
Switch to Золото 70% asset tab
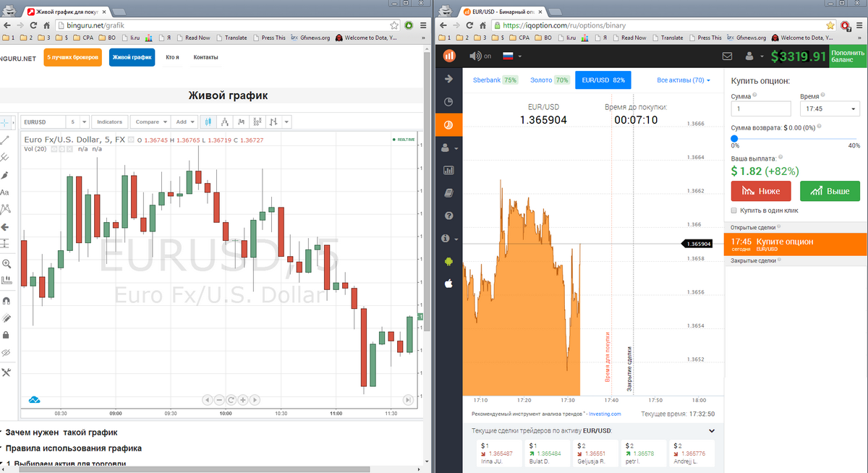(550, 80)
